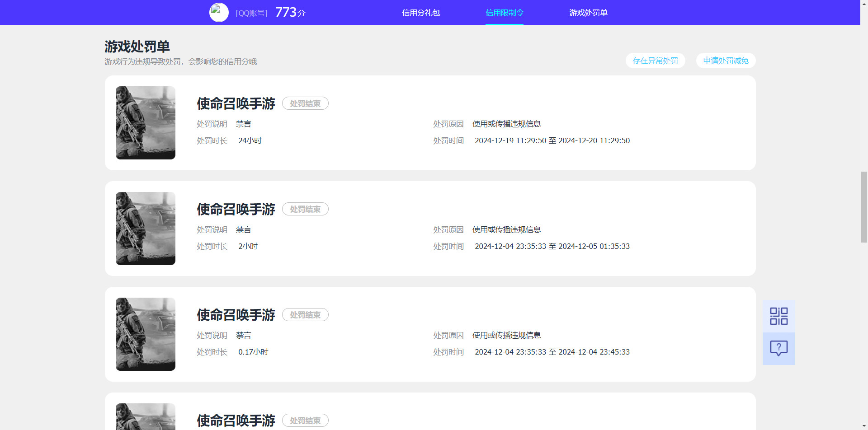868x430 pixels.
Task: Go to the 游戏处罚单 tab
Action: [588, 13]
